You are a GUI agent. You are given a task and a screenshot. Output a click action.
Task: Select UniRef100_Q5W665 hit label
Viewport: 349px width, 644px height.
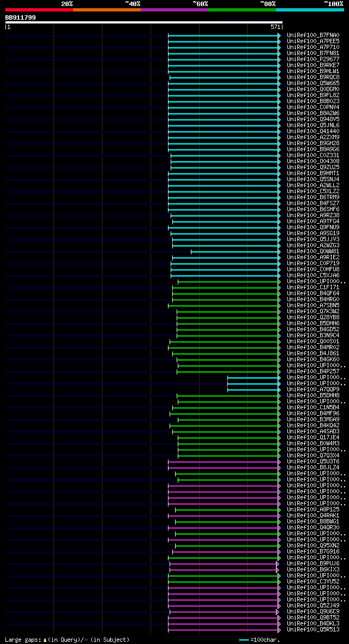pos(313,84)
